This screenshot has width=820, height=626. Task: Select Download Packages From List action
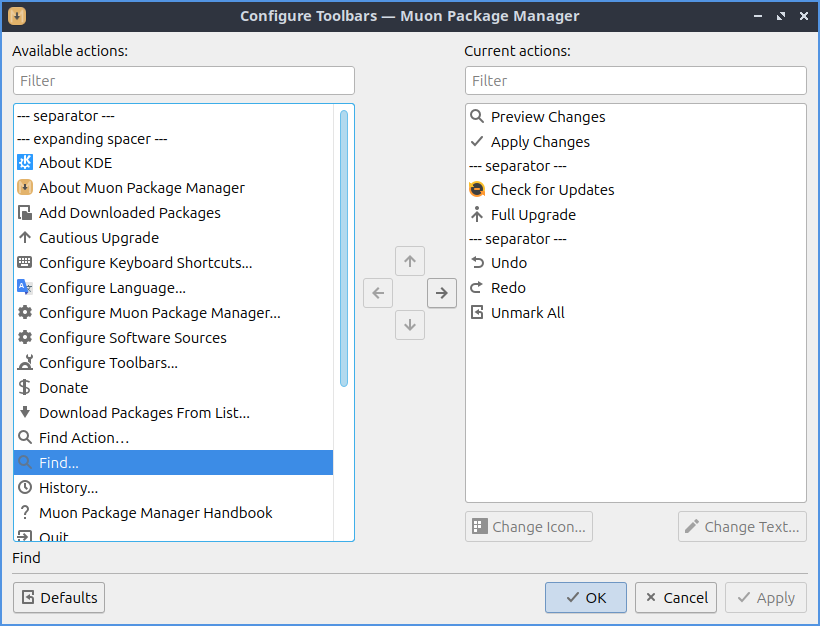[x=144, y=413]
